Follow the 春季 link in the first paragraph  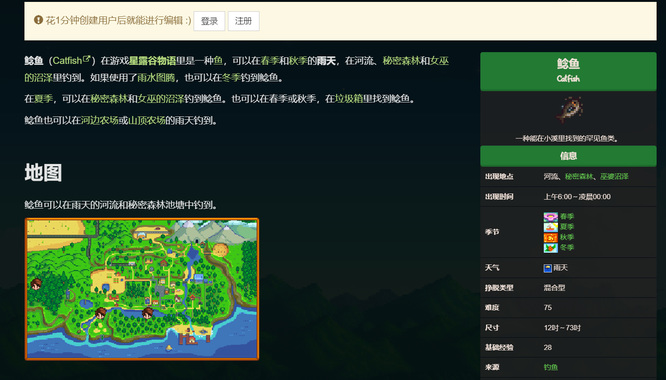(x=270, y=61)
